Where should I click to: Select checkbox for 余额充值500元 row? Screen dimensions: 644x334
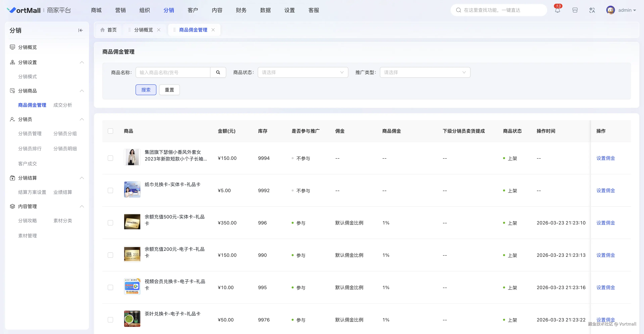click(110, 223)
